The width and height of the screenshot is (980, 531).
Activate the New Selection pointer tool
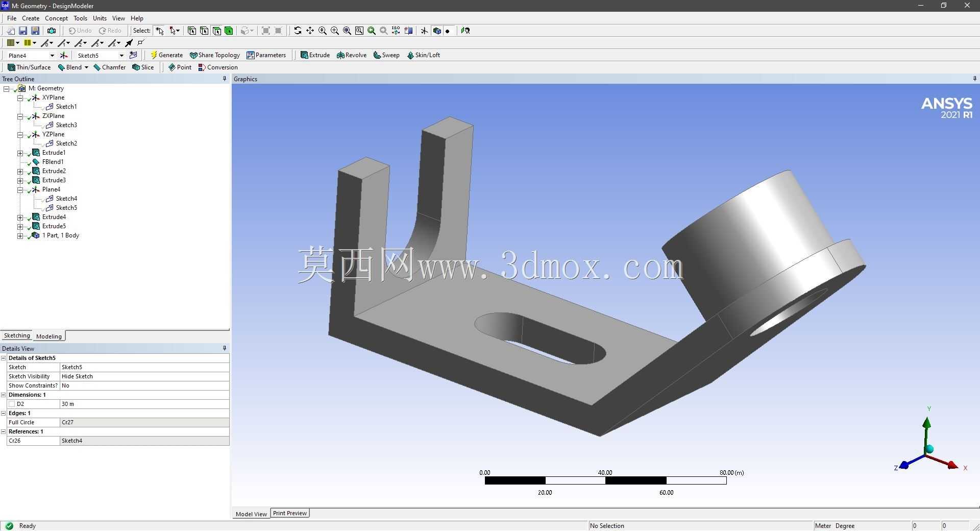tap(160, 31)
